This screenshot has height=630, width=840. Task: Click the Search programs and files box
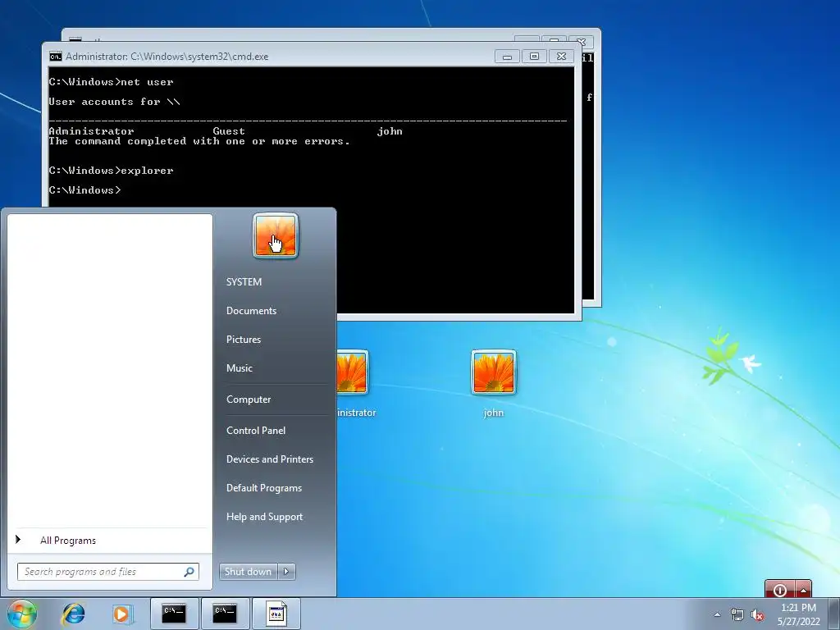coord(107,572)
